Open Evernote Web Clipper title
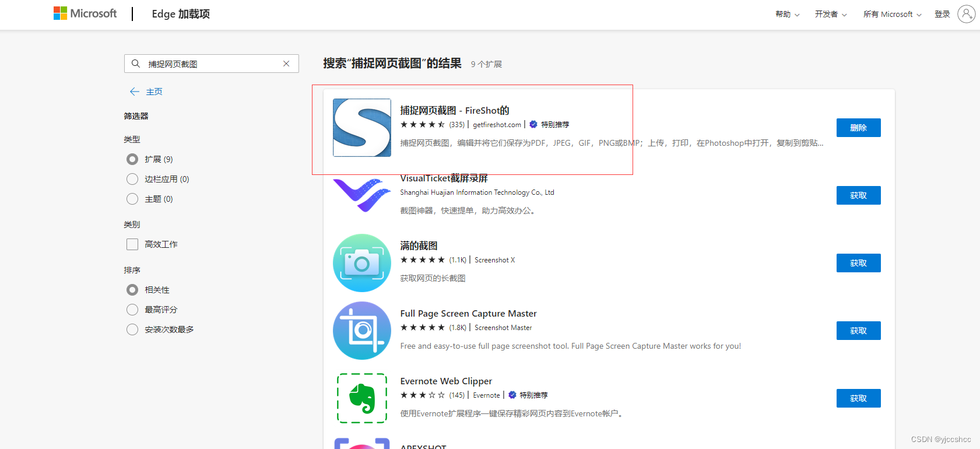The image size is (980, 449). click(x=446, y=381)
